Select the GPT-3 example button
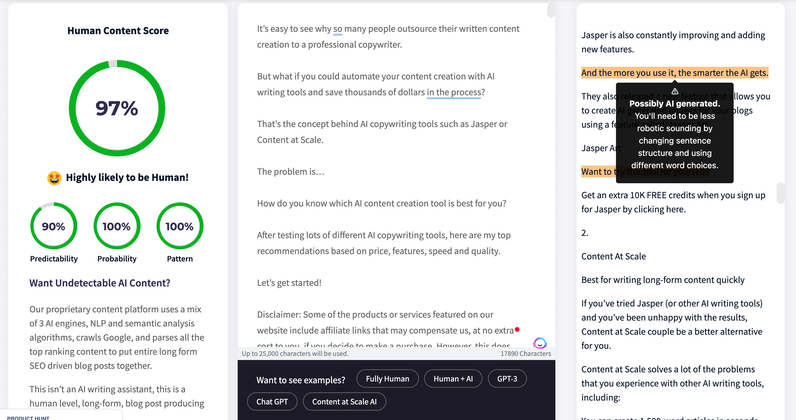 507,379
